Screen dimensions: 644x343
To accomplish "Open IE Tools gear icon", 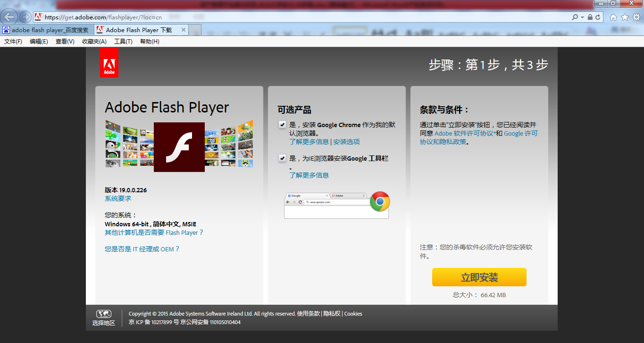I will coord(636,17).
